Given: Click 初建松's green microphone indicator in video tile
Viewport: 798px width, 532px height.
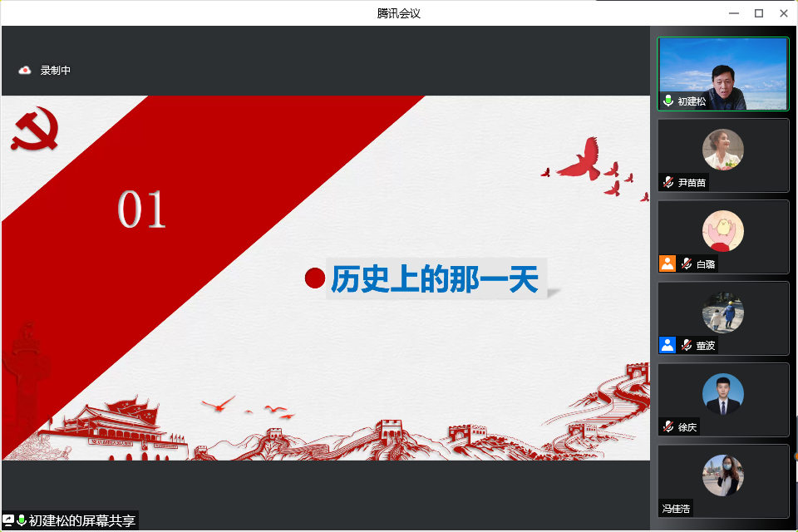Looking at the screenshot, I should (668, 101).
